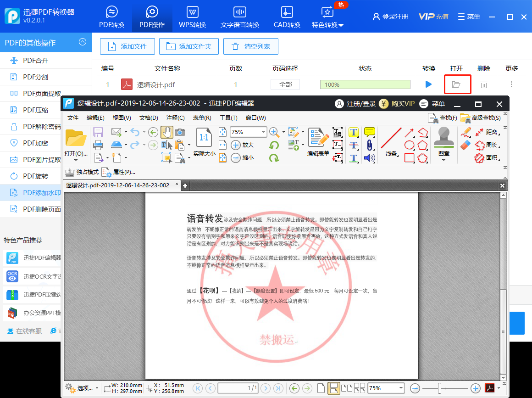
Task: Click the page number input field
Action: [x=238, y=388]
